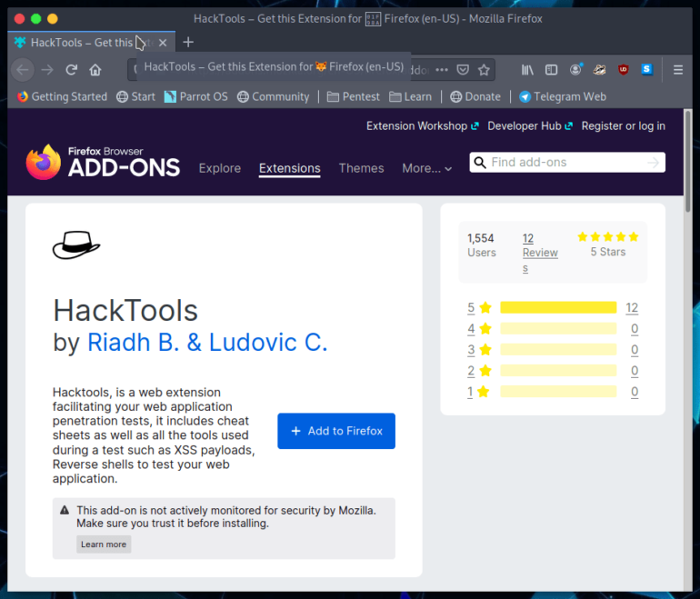The image size is (700, 599).
Task: Go to the Explore section
Action: point(220,168)
